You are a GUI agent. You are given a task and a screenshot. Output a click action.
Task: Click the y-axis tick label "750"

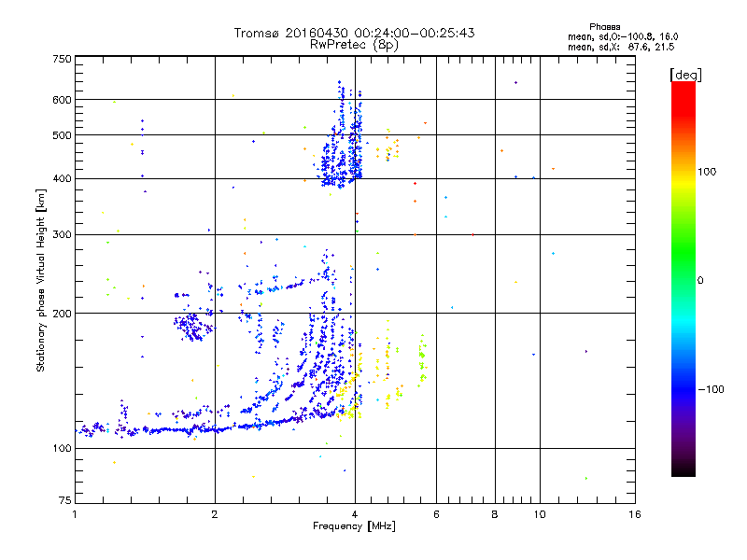tap(62, 59)
